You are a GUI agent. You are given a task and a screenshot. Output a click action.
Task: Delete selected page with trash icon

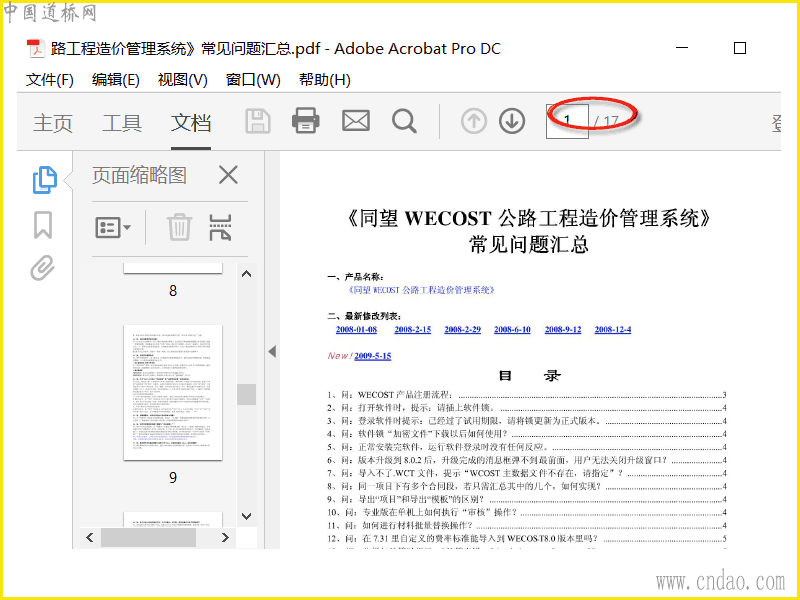pos(179,227)
